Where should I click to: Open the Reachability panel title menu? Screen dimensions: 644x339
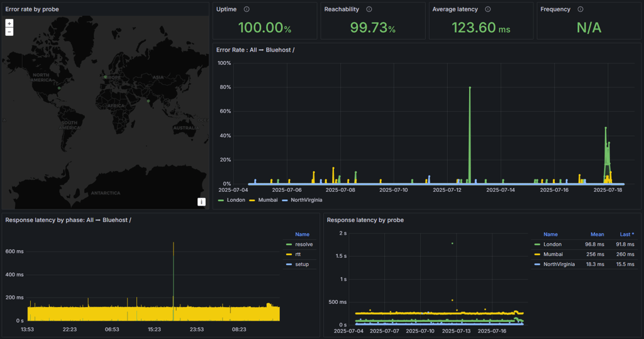click(x=341, y=9)
